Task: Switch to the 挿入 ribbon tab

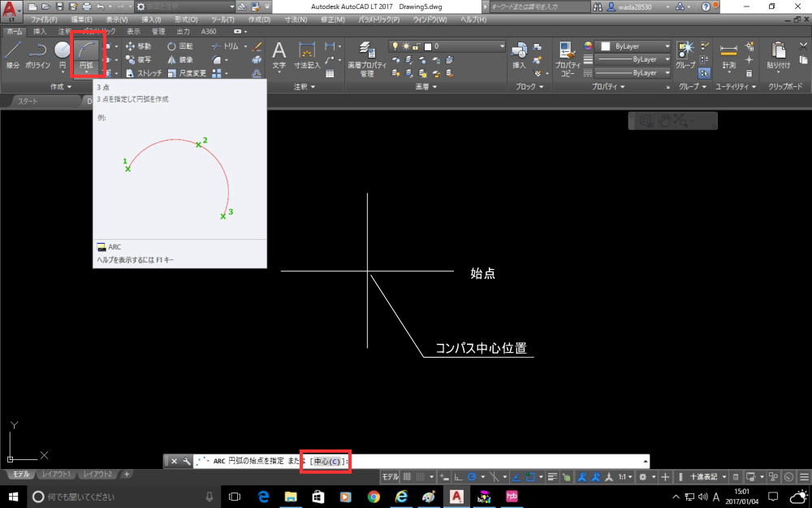Action: click(x=40, y=32)
